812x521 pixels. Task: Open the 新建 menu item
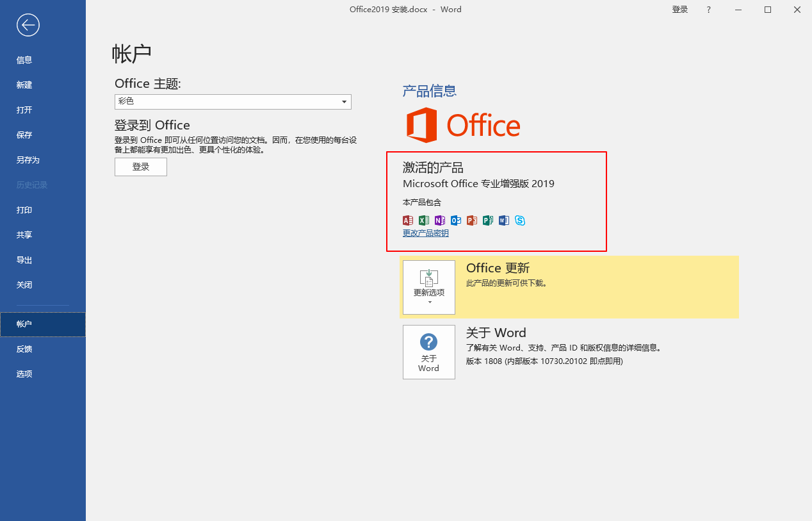coord(43,85)
